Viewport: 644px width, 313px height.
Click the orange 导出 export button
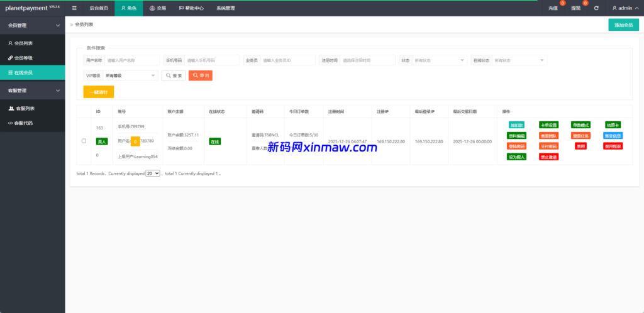[201, 75]
